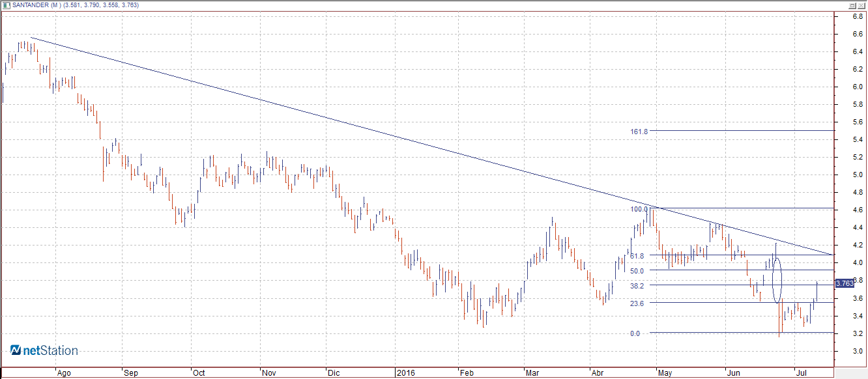Click the Jun label on time axis
868x379 pixels.
(734, 374)
